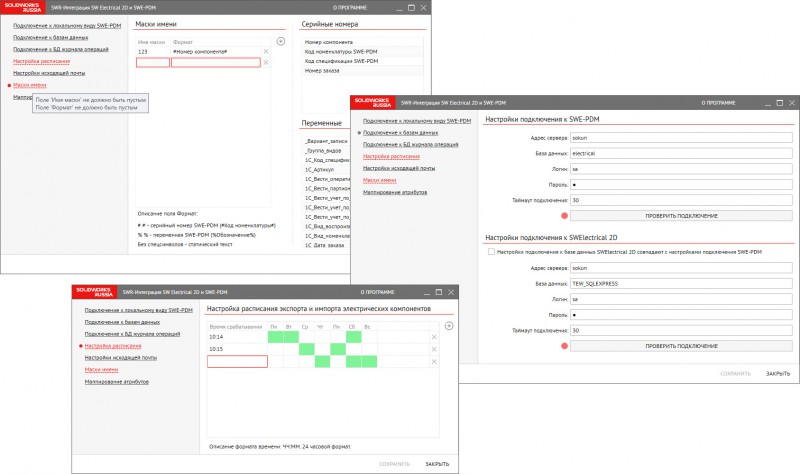This screenshot has height=474, width=800.
Task: Maximize the schedule settings window
Action: (439, 292)
